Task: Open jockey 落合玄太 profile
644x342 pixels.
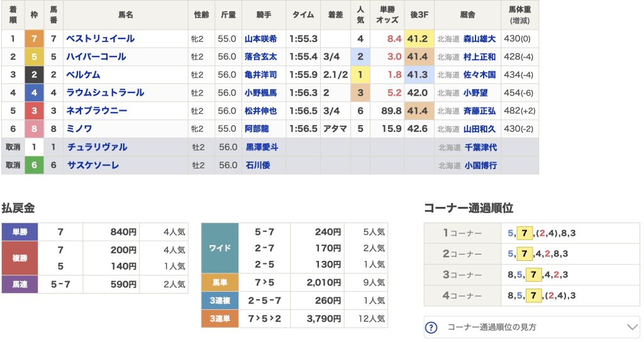Action: (x=261, y=57)
